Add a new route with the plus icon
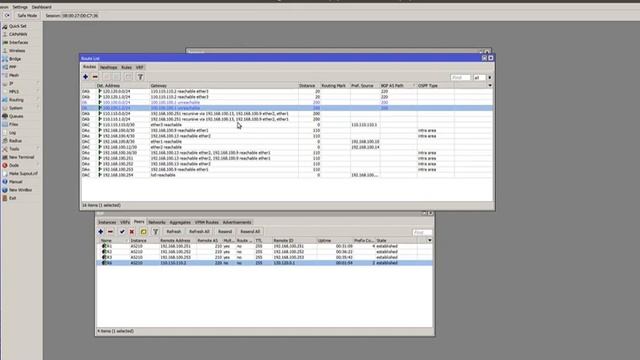 tap(85, 77)
